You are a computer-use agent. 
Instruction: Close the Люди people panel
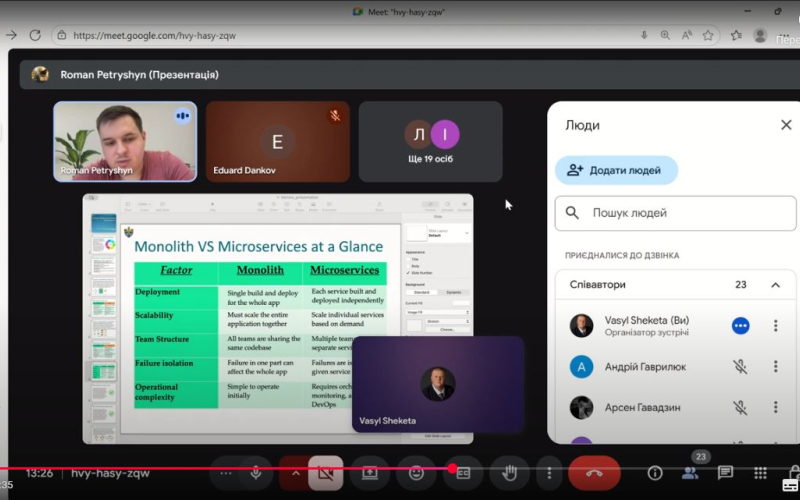coord(785,125)
